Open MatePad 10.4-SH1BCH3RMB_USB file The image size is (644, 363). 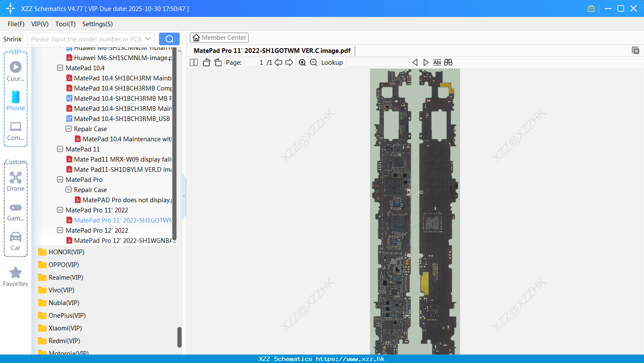(118, 118)
